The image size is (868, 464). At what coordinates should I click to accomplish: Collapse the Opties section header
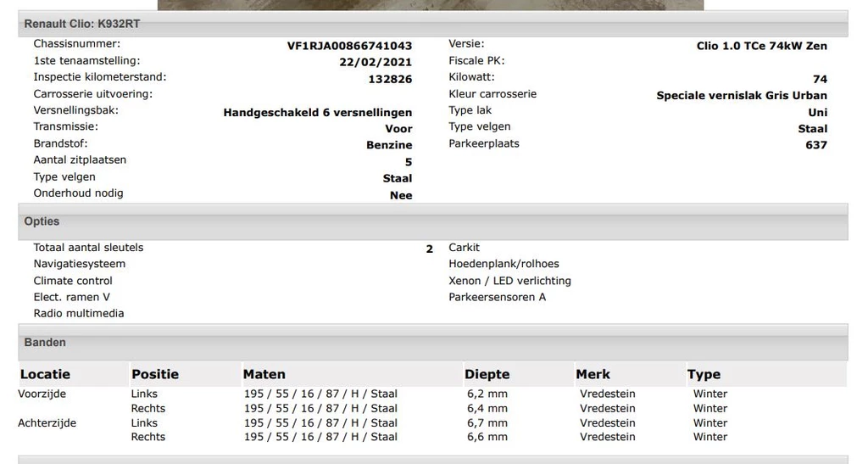click(42, 221)
